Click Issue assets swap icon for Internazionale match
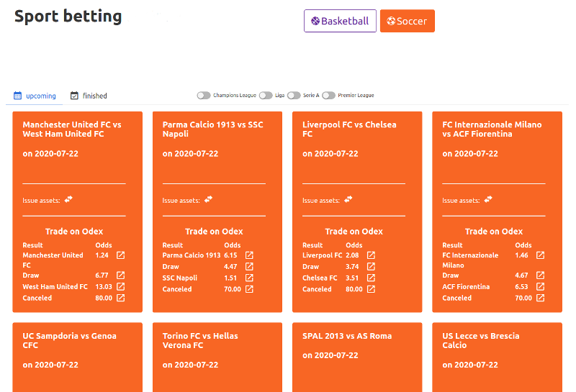Viewport: 576px width, 392px height. click(x=488, y=199)
